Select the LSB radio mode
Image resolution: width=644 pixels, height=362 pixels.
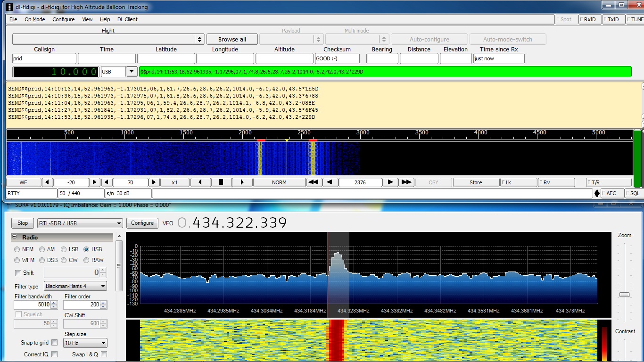(x=64, y=249)
